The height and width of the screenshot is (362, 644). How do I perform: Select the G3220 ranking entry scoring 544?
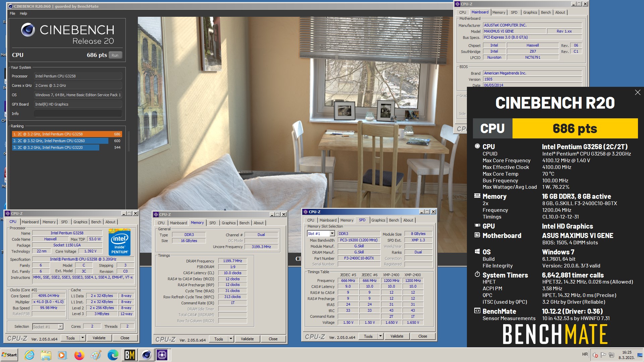coord(67,147)
